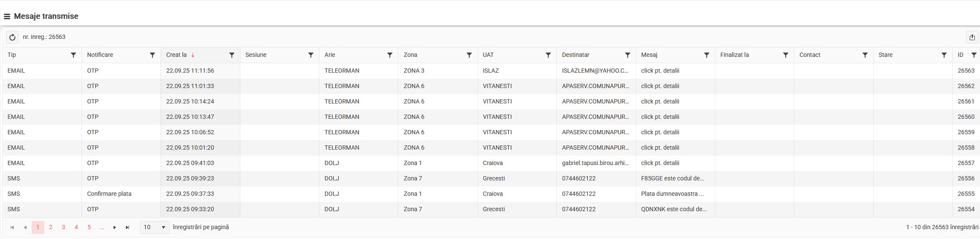Screen dimensions: 980x239
Task: Open filter for the Destinatar column
Action: (627, 55)
